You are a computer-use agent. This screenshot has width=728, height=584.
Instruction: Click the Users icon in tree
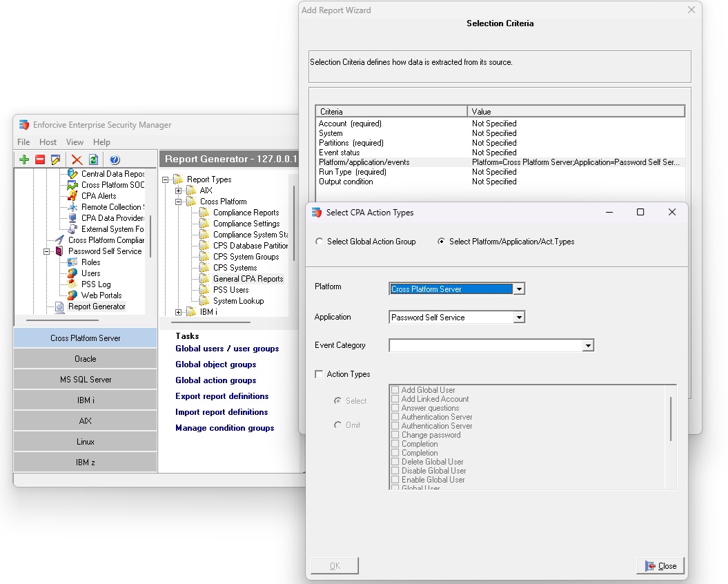coord(72,273)
